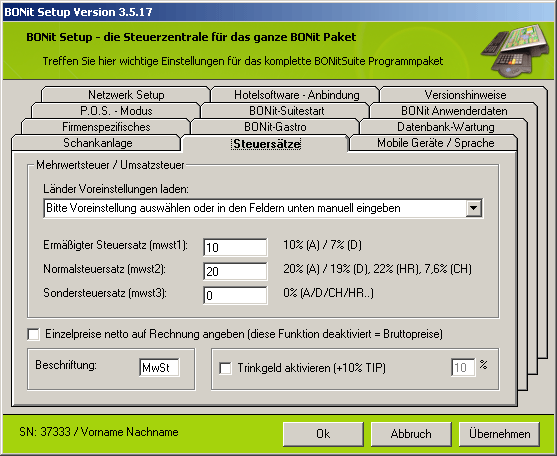
Task: Open the Netzwerk Setup tab
Action: (126, 95)
